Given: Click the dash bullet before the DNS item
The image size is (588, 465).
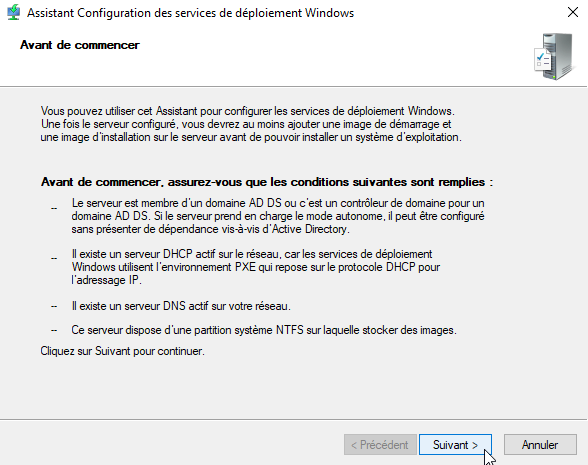Looking at the screenshot, I should tap(54, 306).
